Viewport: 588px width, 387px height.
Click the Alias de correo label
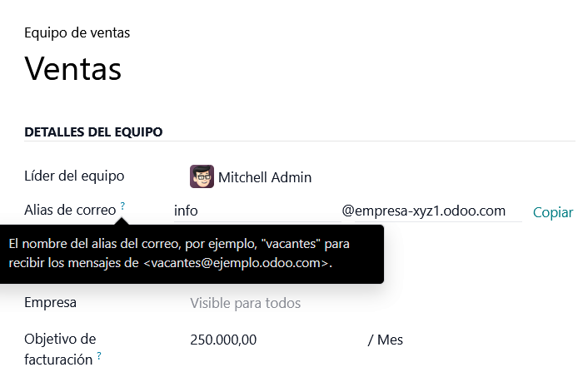tap(70, 211)
